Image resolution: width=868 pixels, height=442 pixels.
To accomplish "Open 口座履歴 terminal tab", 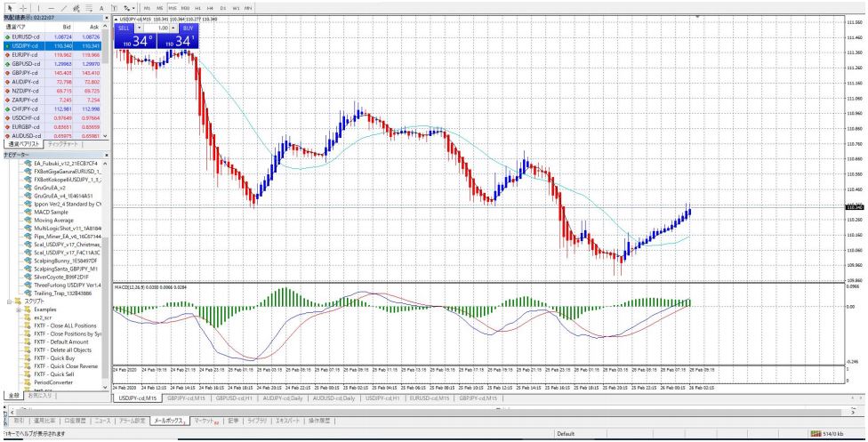I will [75, 421].
